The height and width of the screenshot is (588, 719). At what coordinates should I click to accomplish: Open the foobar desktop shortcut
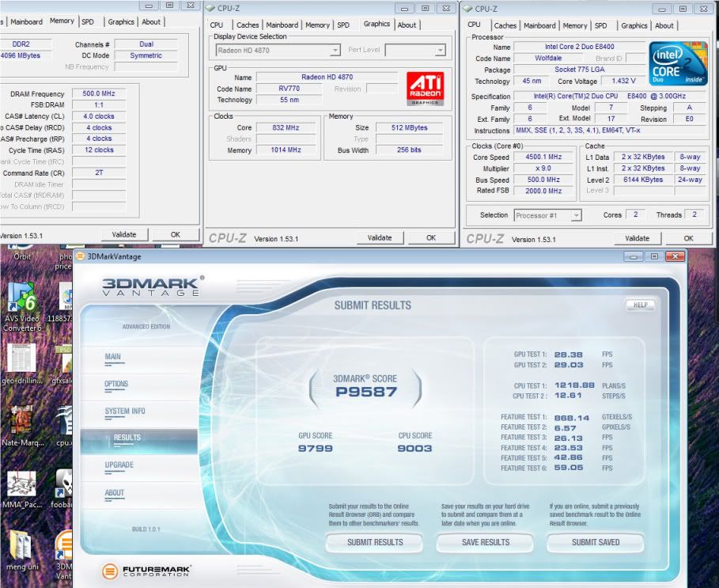(x=63, y=489)
